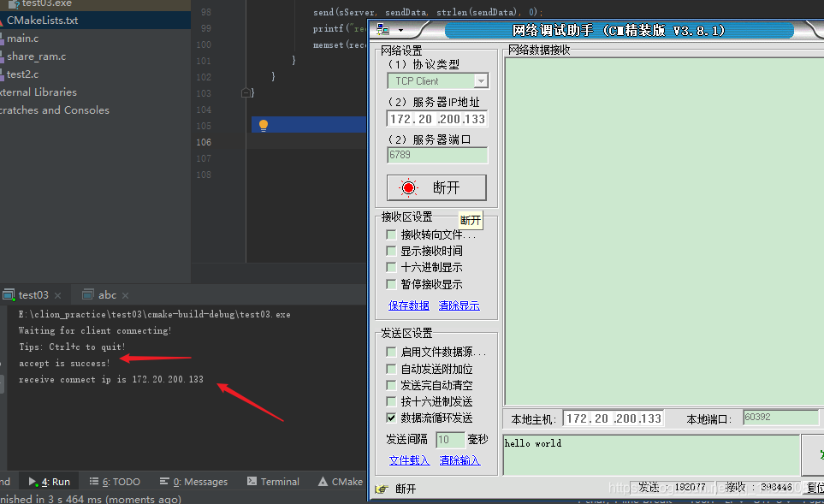
Task: Enable 自动发送附加位 checkbox
Action: (391, 369)
